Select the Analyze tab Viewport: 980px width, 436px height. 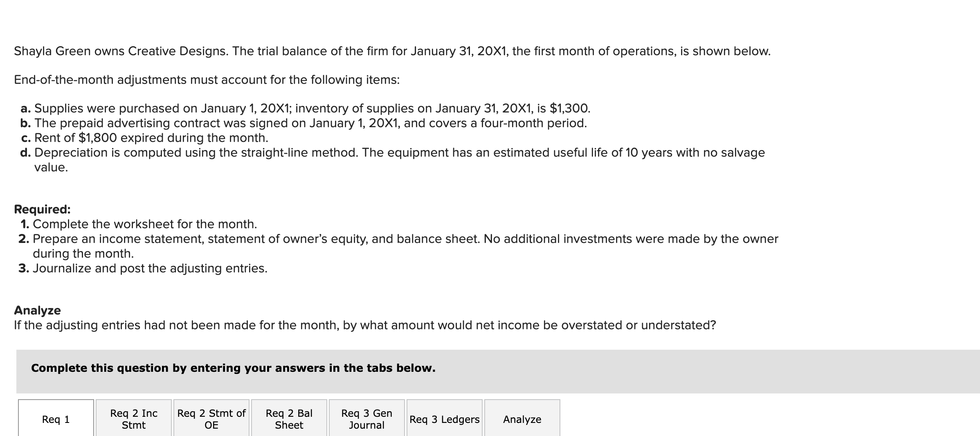click(521, 419)
